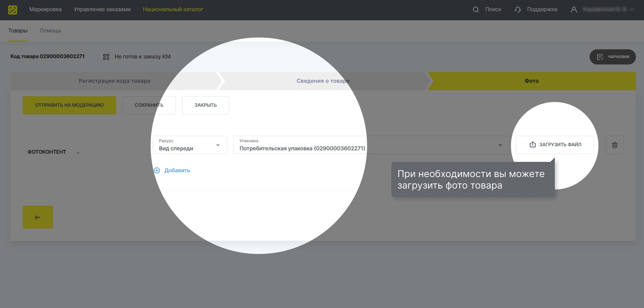Open the Упаковка dropdown
Viewport: 644px width, 308px height.
pos(371,145)
